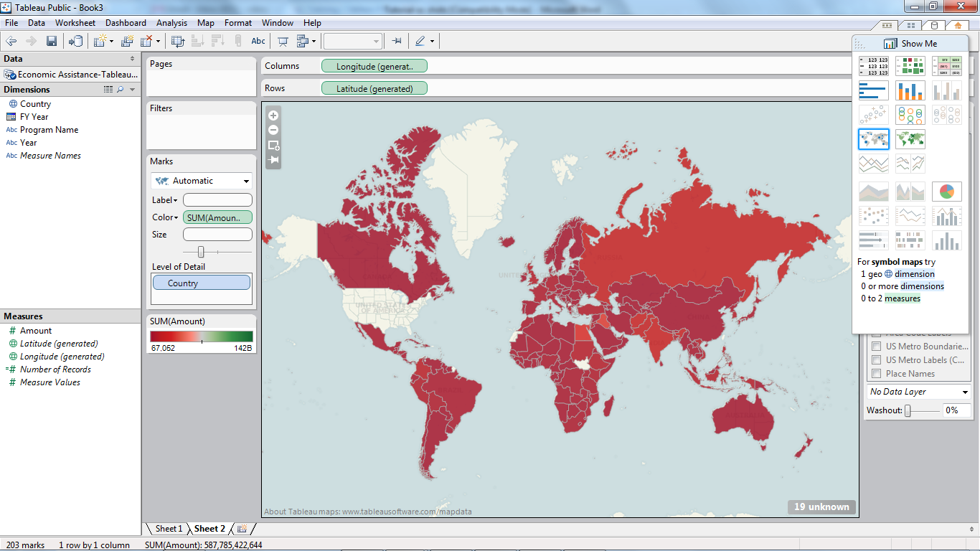The image size is (980, 551).
Task: Open the Worksheet menu
Action: (x=75, y=23)
